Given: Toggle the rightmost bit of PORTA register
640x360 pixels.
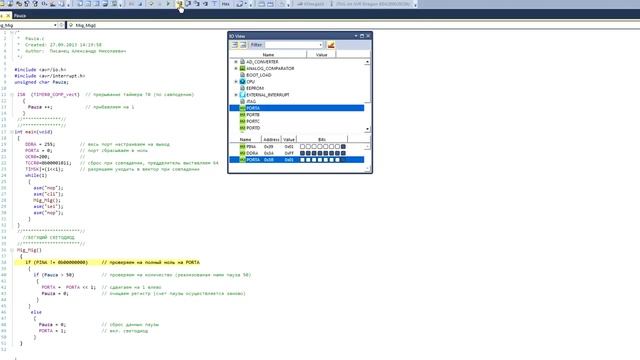Looking at the screenshot, I should click(x=343, y=160).
